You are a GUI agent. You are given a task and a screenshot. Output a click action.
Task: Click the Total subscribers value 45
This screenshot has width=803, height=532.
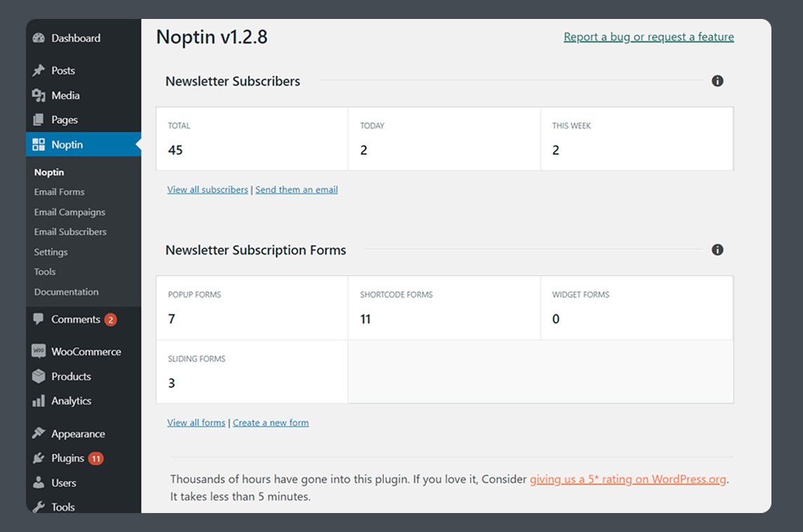[175, 150]
